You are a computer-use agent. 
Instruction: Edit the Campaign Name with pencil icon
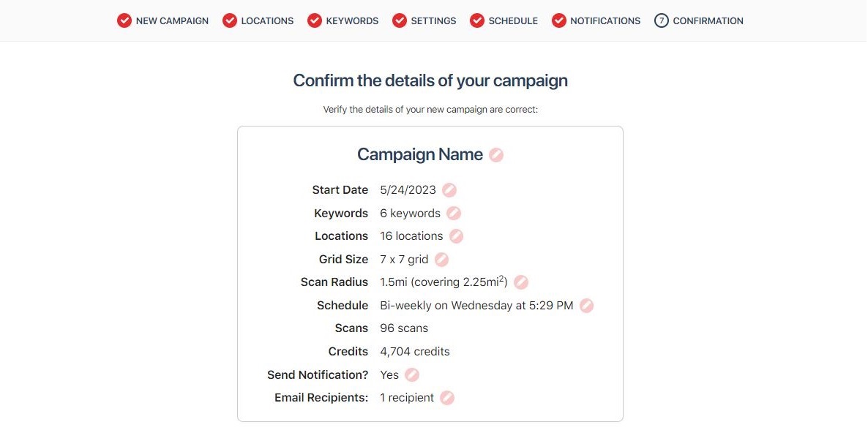(496, 155)
